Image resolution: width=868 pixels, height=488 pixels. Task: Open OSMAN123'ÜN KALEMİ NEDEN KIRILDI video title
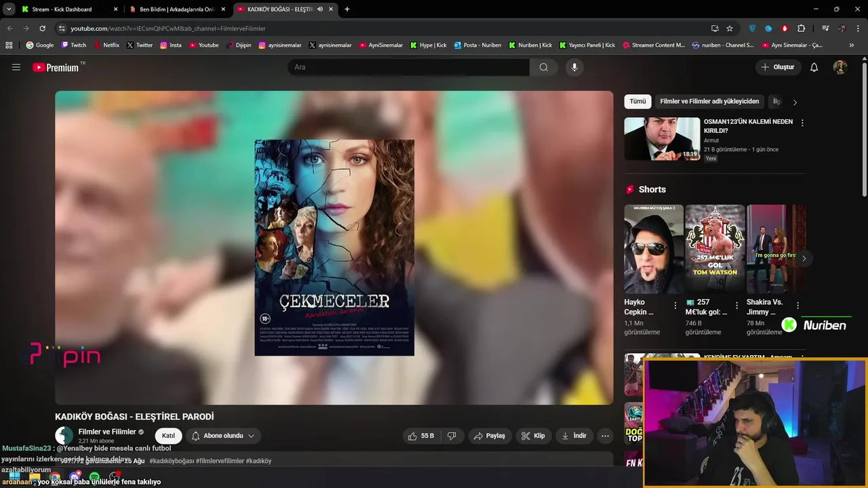(x=748, y=126)
